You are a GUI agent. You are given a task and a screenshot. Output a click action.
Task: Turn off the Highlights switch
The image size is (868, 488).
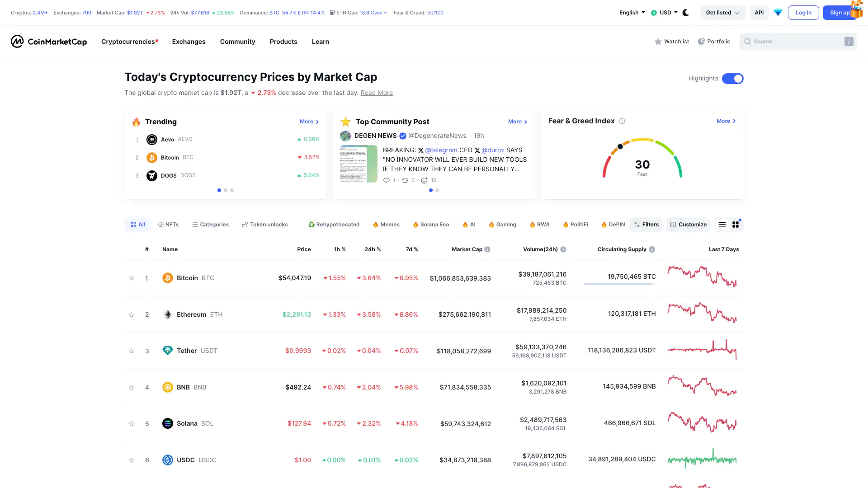click(732, 79)
